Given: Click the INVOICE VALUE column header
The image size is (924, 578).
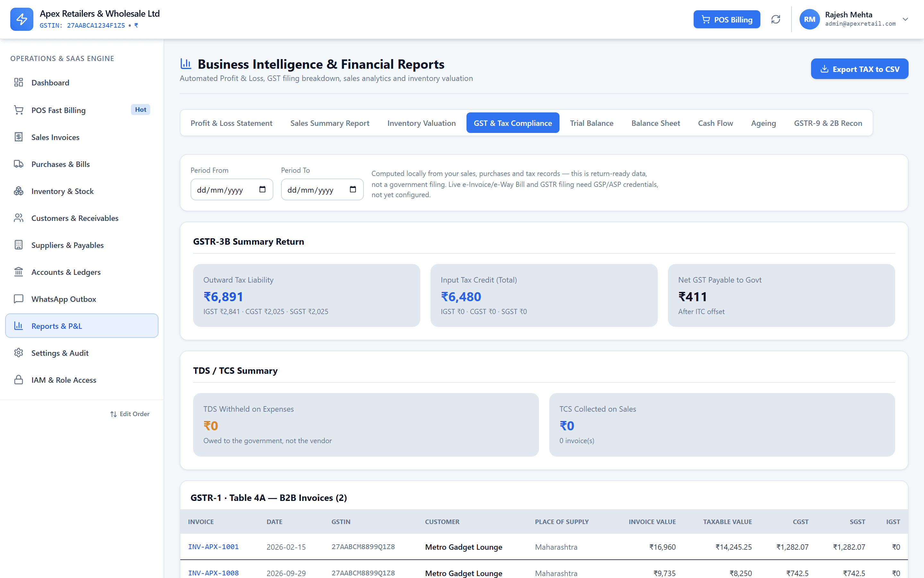Looking at the screenshot, I should (x=652, y=522).
